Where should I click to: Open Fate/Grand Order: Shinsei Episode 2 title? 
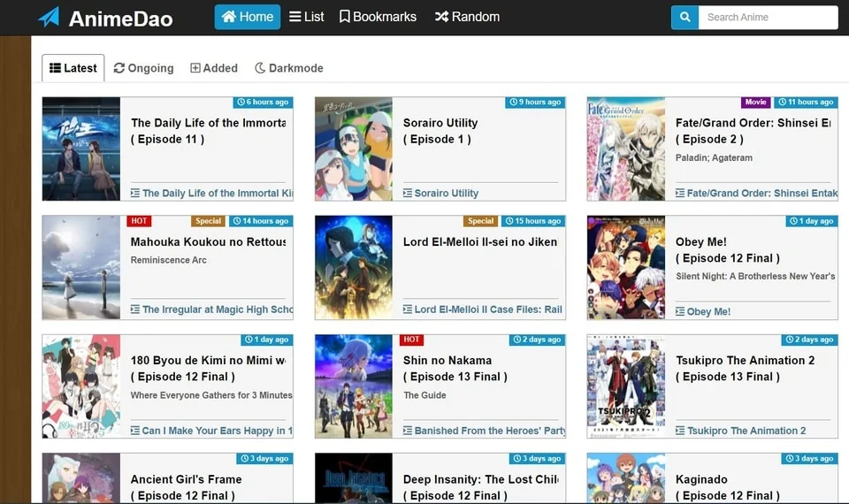[753, 131]
